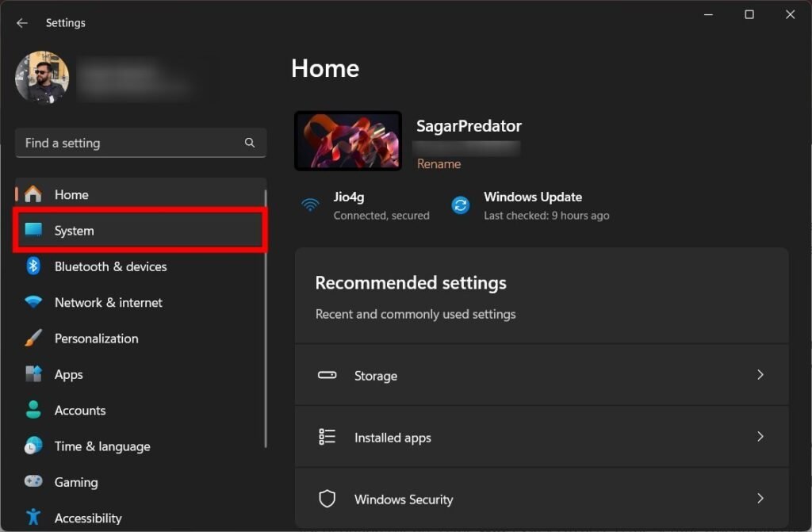This screenshot has height=532, width=812.
Task: Click the Time & language globe clock icon
Action: [33, 446]
